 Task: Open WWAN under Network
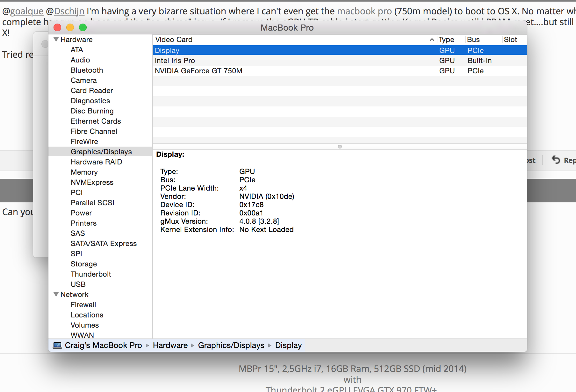(x=82, y=335)
